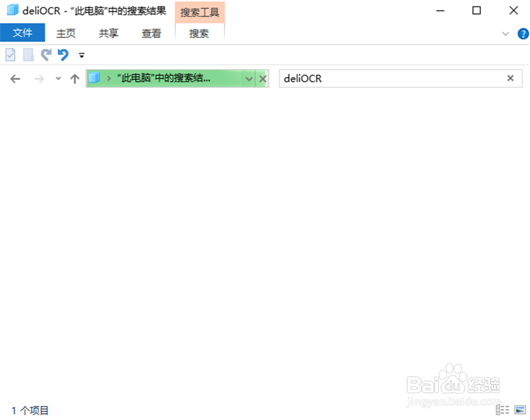Minimize the deliOCR search window
The height and width of the screenshot is (420, 530).
440,11
